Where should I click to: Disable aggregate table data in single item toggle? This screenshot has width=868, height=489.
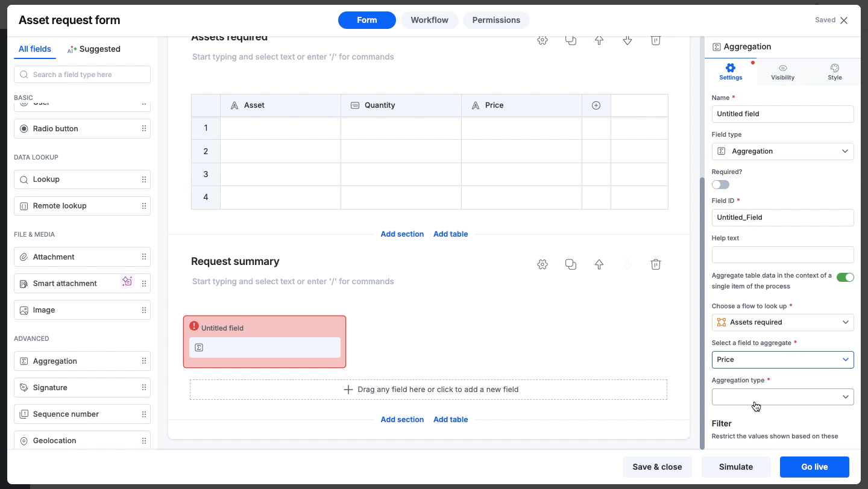pyautogui.click(x=845, y=278)
